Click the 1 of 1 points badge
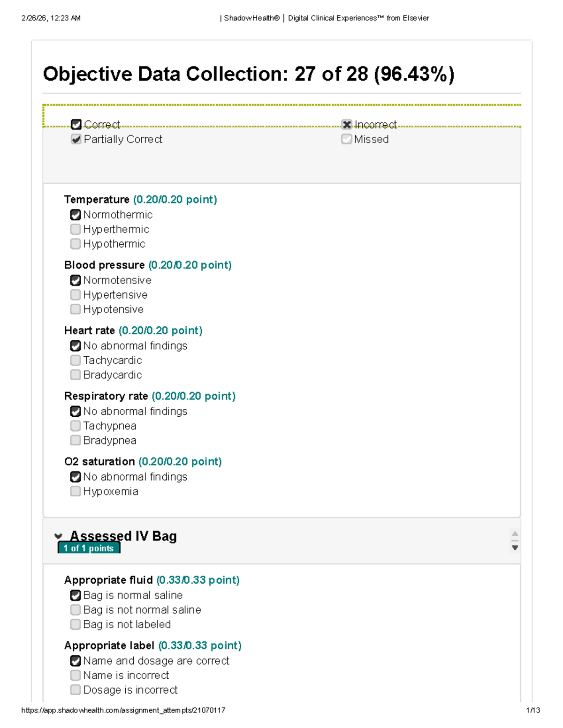563x728 pixels. pos(89,548)
